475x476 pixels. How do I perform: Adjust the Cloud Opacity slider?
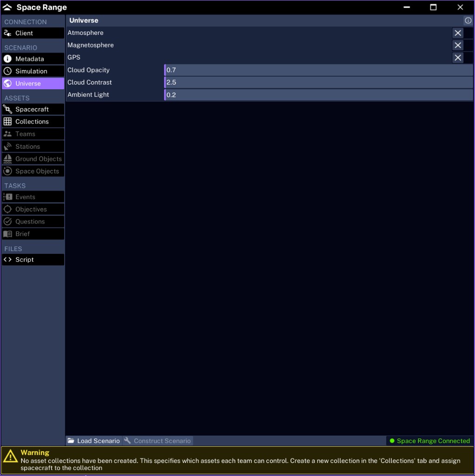pyautogui.click(x=318, y=70)
